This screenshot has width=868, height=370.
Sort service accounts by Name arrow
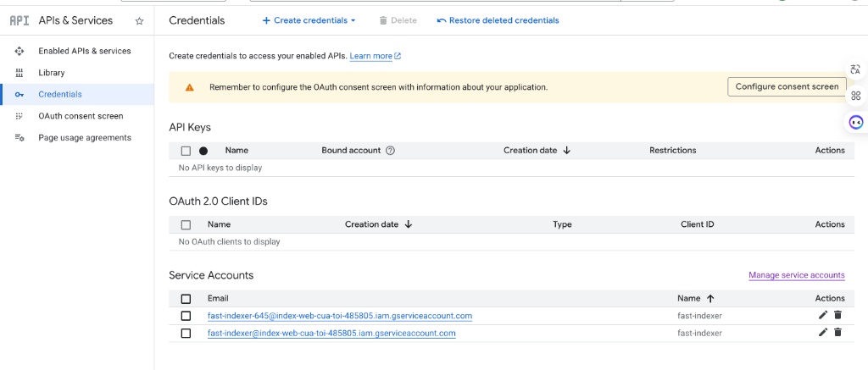(710, 299)
